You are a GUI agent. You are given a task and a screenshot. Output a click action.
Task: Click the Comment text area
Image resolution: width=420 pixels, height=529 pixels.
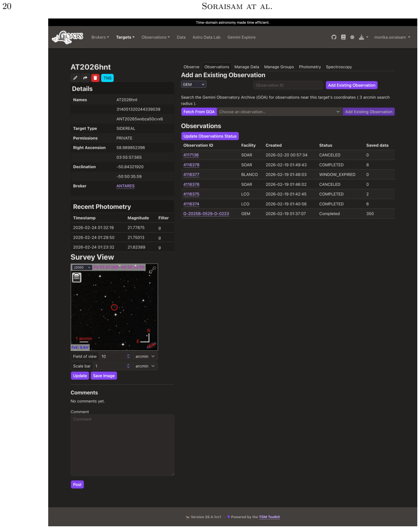123,445
